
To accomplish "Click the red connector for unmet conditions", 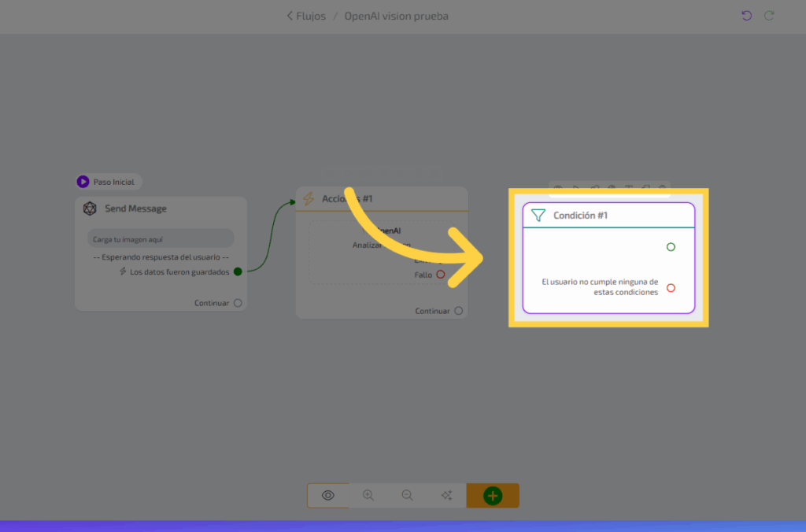I will pos(671,288).
